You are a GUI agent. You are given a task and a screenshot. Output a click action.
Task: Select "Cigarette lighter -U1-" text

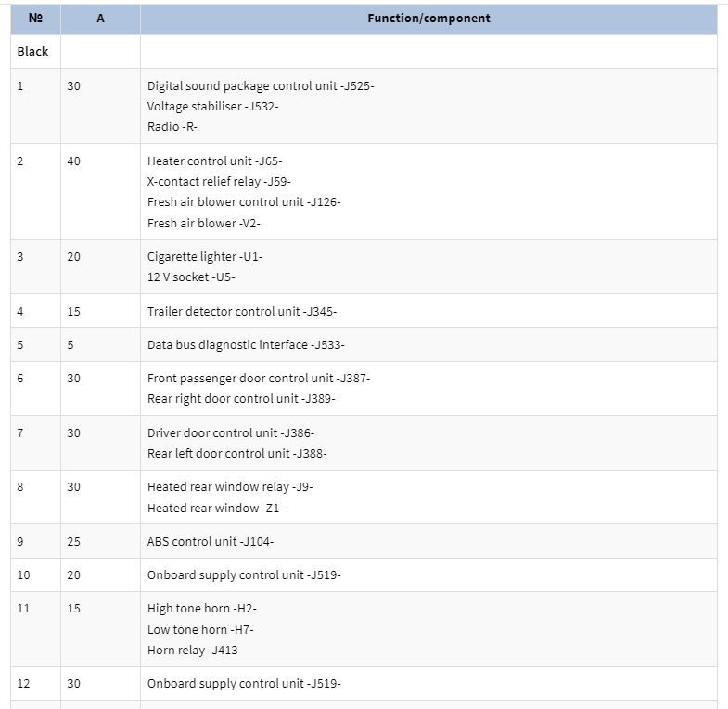click(x=205, y=257)
